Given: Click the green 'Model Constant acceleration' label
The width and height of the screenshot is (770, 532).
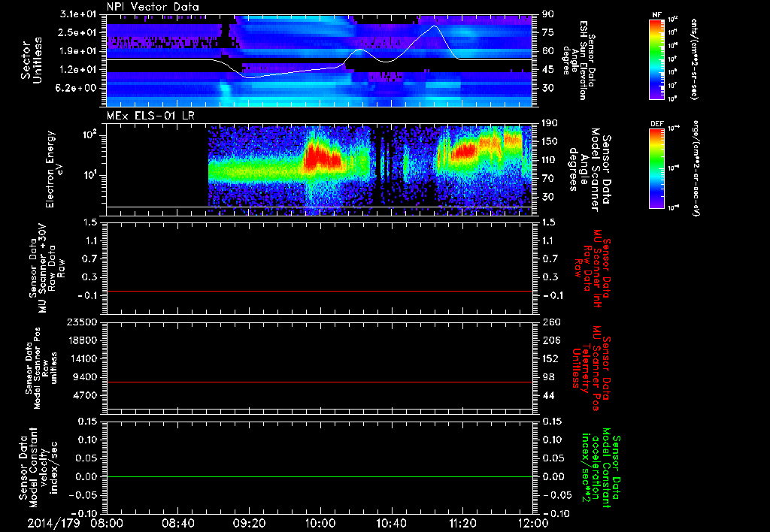Looking at the screenshot, I should pyautogui.click(x=602, y=468).
